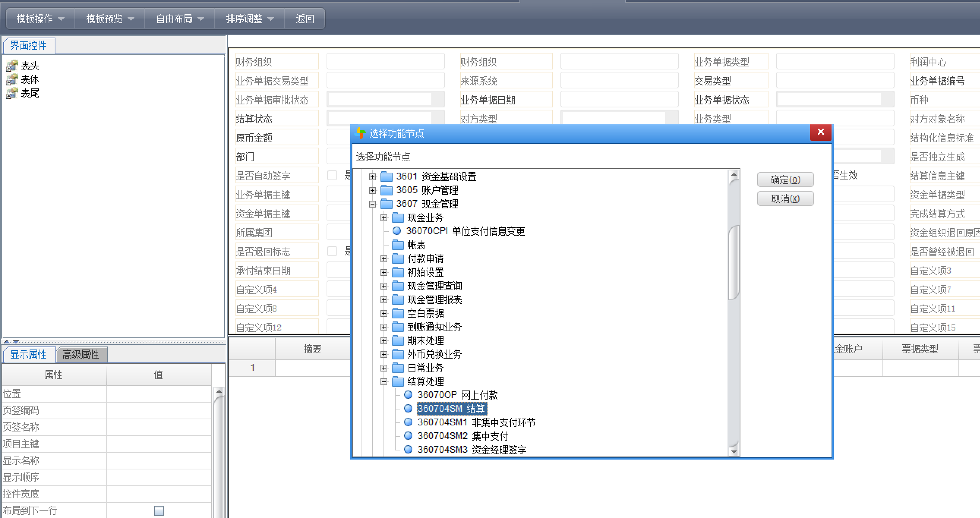This screenshot has height=518, width=980.
Task: Expand the 现金业务 tree node
Action: point(384,218)
